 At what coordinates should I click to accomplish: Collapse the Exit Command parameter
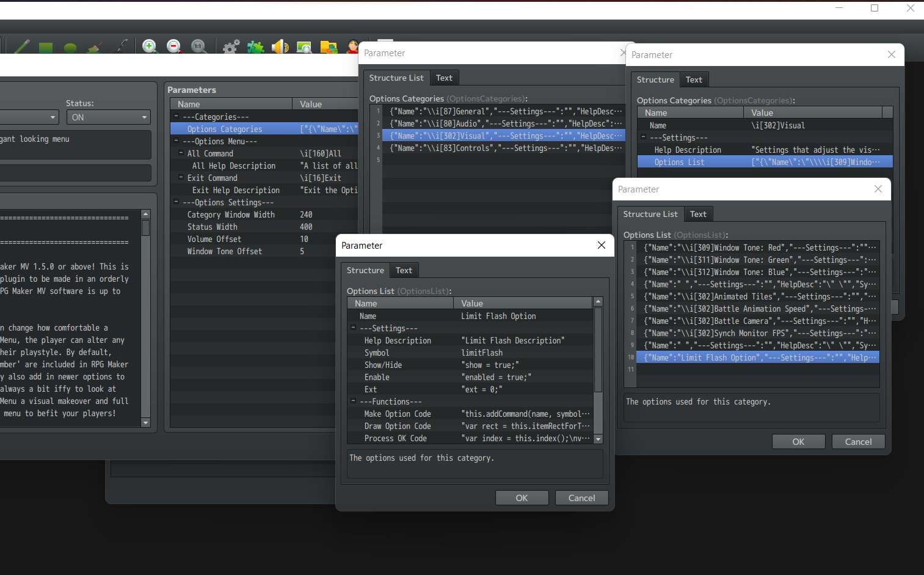coord(181,177)
